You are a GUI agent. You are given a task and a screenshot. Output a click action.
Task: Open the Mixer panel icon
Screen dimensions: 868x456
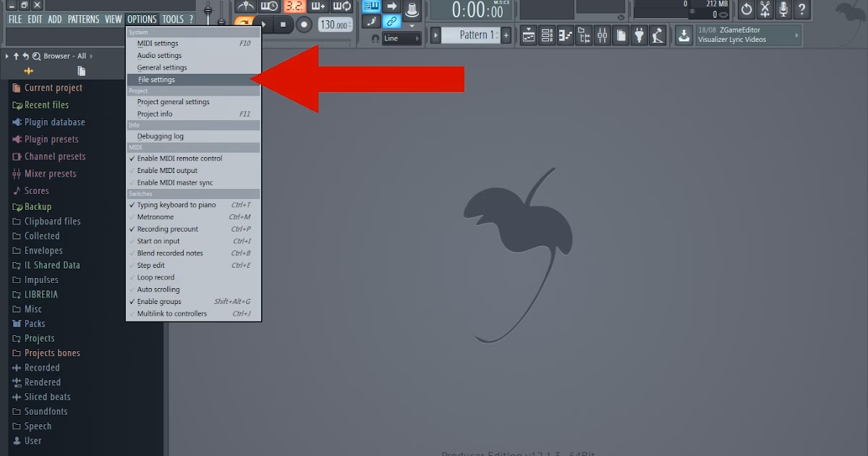tap(602, 34)
